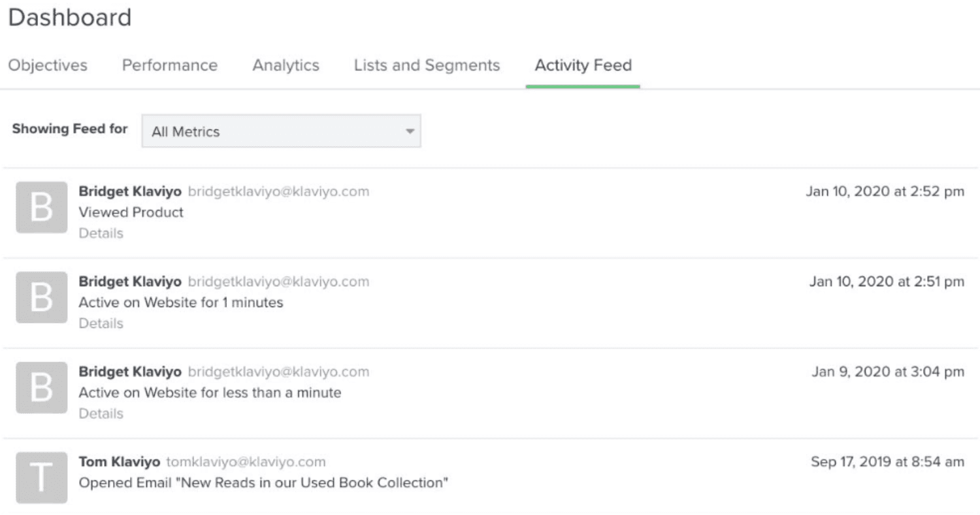Viewport: 980px width, 515px height.
Task: Open the Analytics tab
Action: pos(286,65)
